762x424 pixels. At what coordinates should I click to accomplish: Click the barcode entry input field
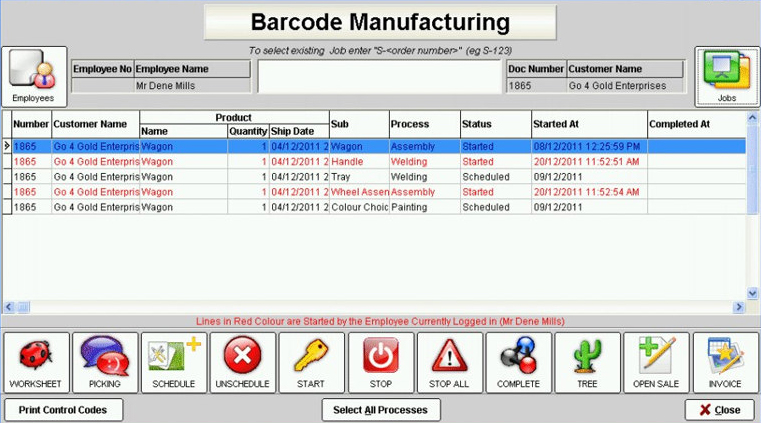tap(379, 77)
